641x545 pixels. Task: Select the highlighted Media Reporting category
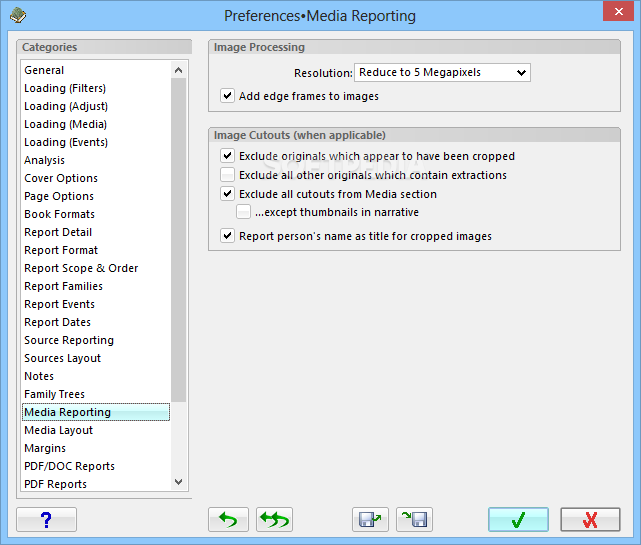click(96, 412)
